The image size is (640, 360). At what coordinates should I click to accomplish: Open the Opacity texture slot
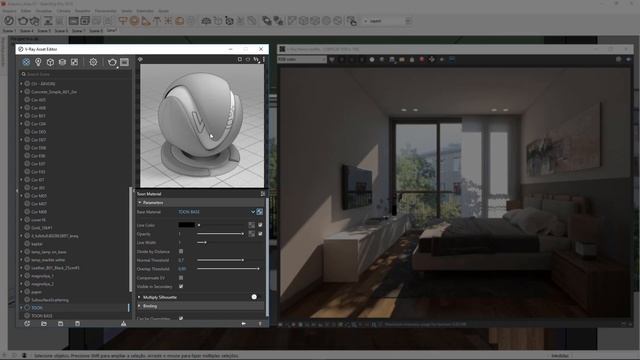(x=251, y=234)
